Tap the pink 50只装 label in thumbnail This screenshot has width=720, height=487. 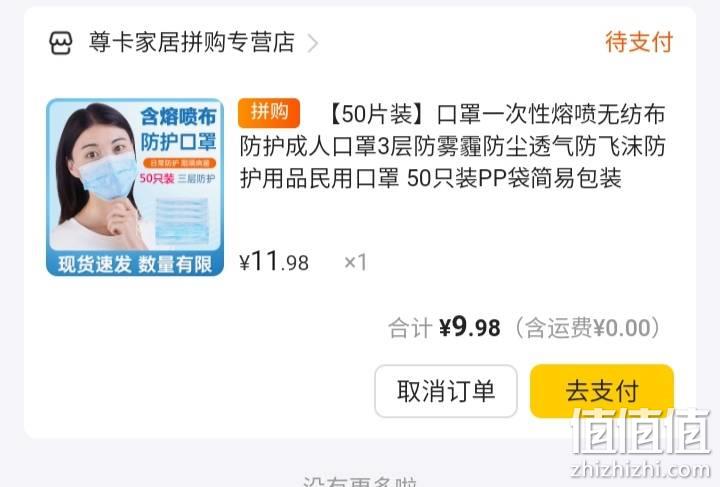[x=157, y=178]
